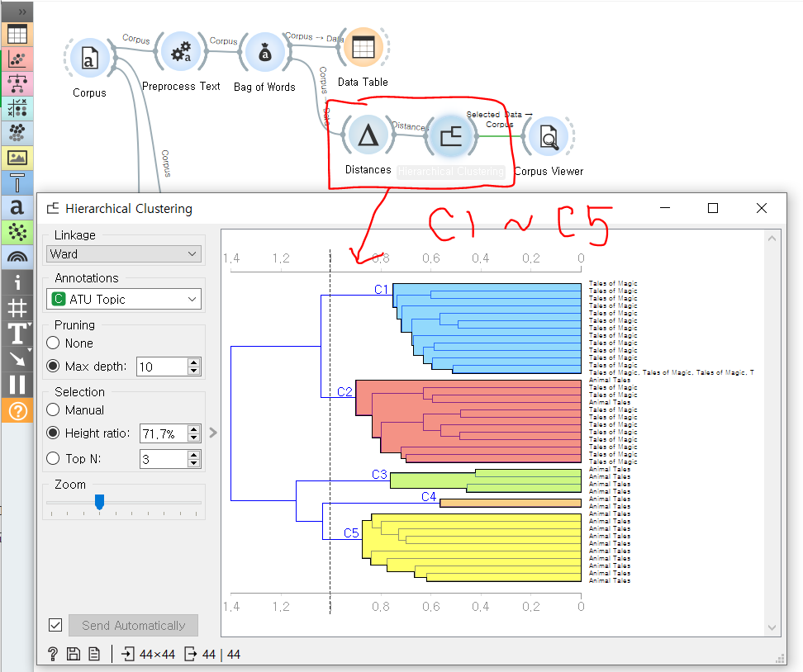The width and height of the screenshot is (803, 672).
Task: Toggle the grid hash icon in sidebar
Action: pyautogui.click(x=17, y=308)
